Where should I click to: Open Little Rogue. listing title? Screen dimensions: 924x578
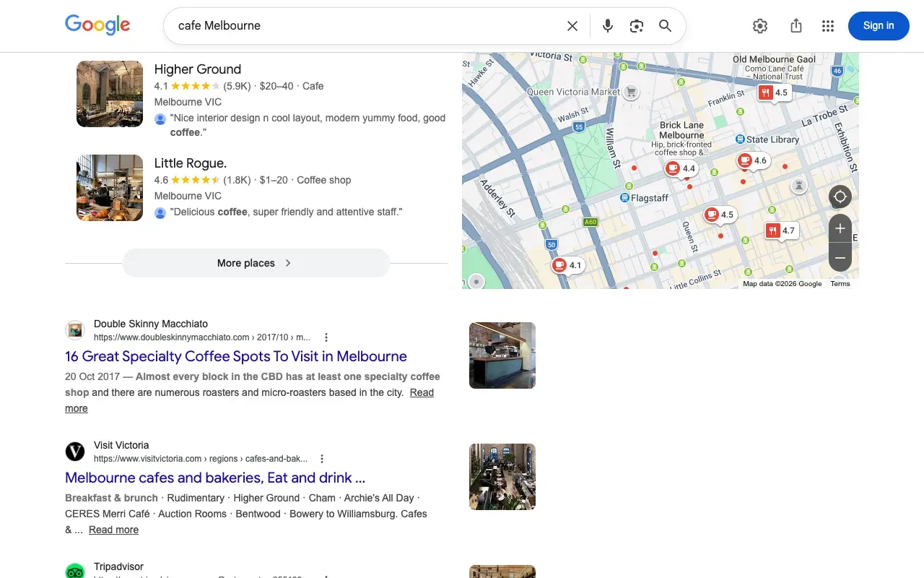(x=191, y=163)
